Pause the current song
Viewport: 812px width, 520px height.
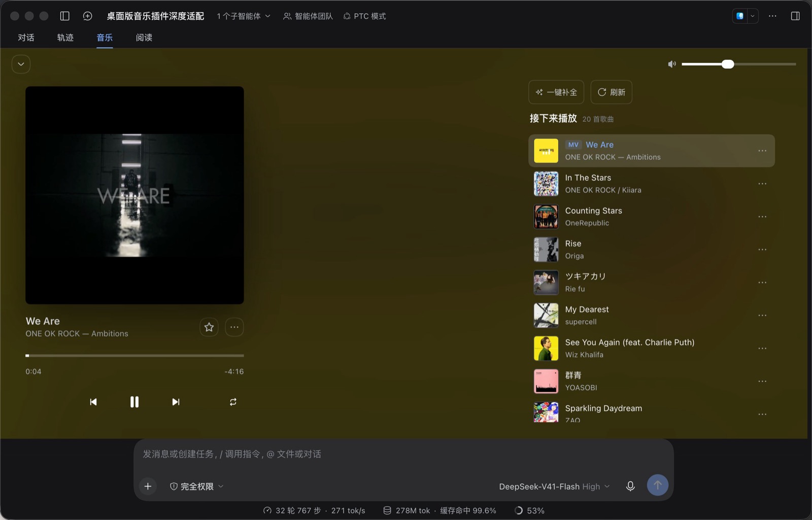pyautogui.click(x=134, y=402)
